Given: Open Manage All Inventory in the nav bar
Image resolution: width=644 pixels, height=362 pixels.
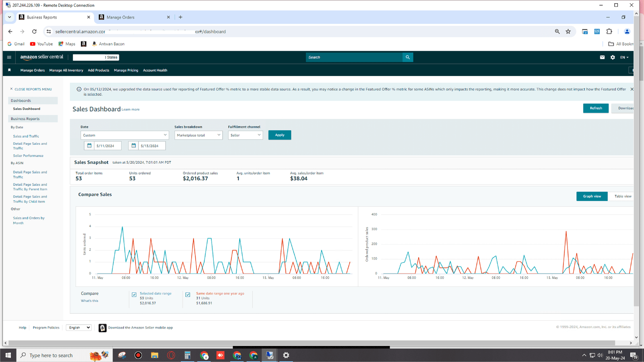Looking at the screenshot, I should (66, 70).
